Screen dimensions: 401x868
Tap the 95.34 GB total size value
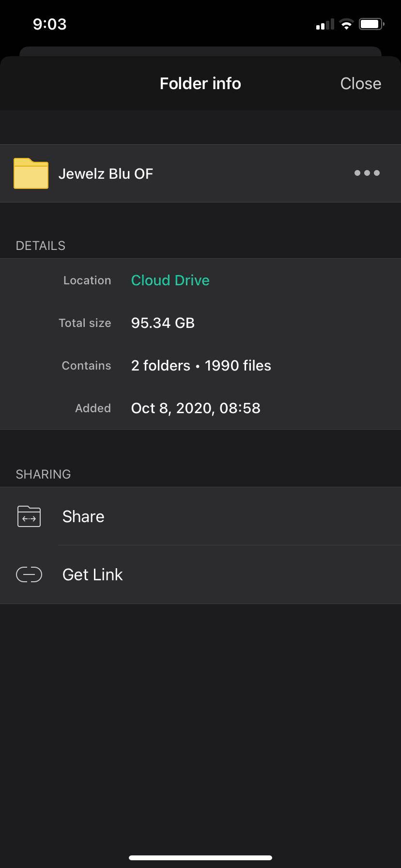[x=163, y=323]
